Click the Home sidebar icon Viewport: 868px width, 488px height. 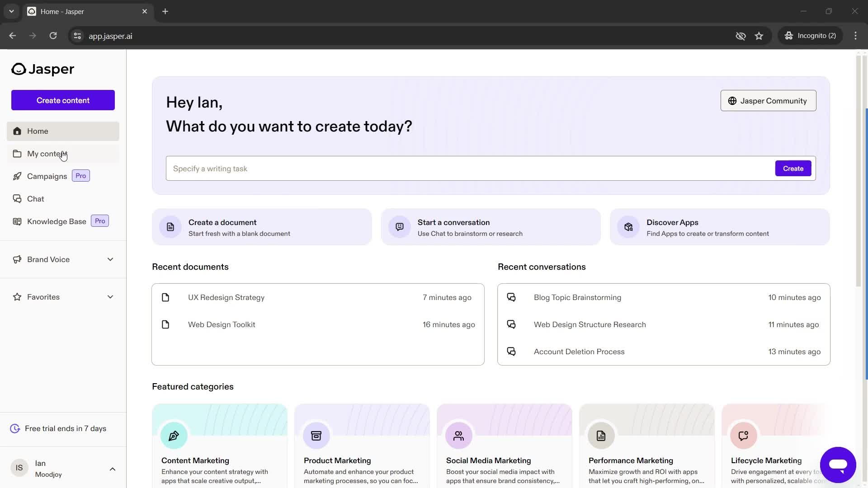[16, 131]
